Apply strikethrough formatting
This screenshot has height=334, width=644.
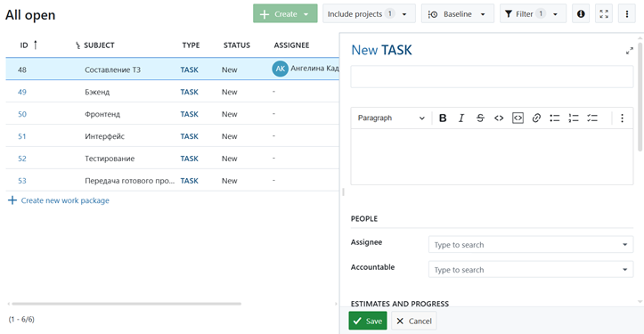point(480,118)
